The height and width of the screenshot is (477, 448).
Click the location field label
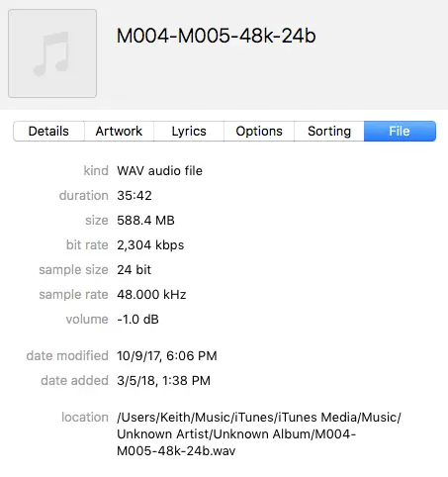pyautogui.click(x=85, y=418)
